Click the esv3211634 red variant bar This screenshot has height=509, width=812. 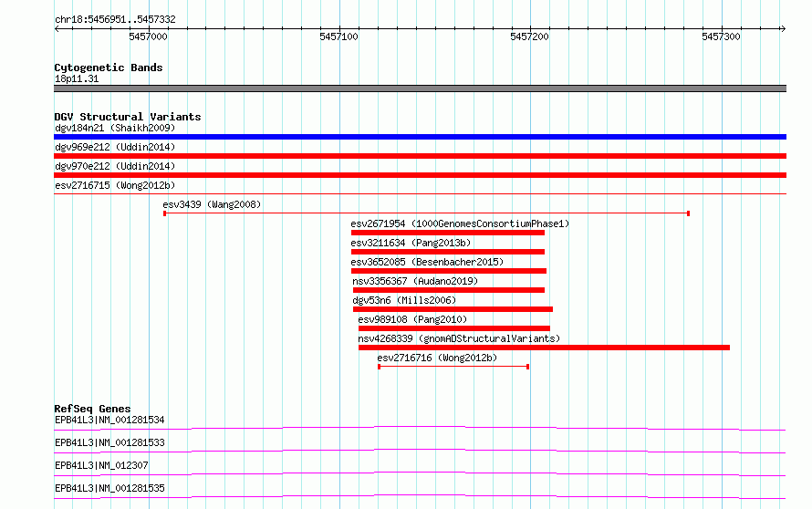[x=448, y=252]
